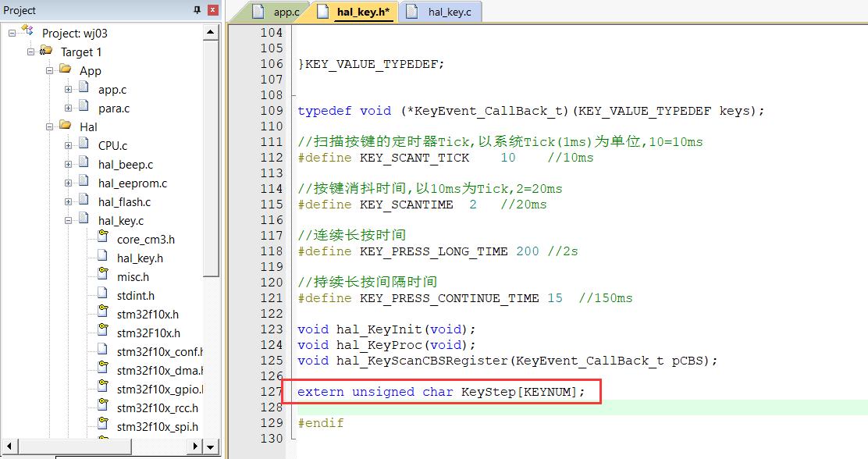Expand hal_beep.c include dependencies
This screenshot has height=459, width=868.
(68, 165)
